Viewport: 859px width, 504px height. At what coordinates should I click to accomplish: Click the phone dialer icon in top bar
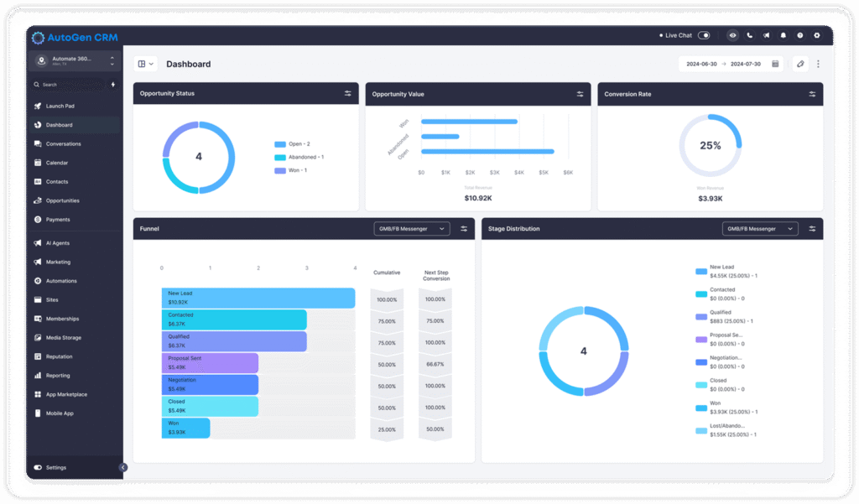coord(749,36)
